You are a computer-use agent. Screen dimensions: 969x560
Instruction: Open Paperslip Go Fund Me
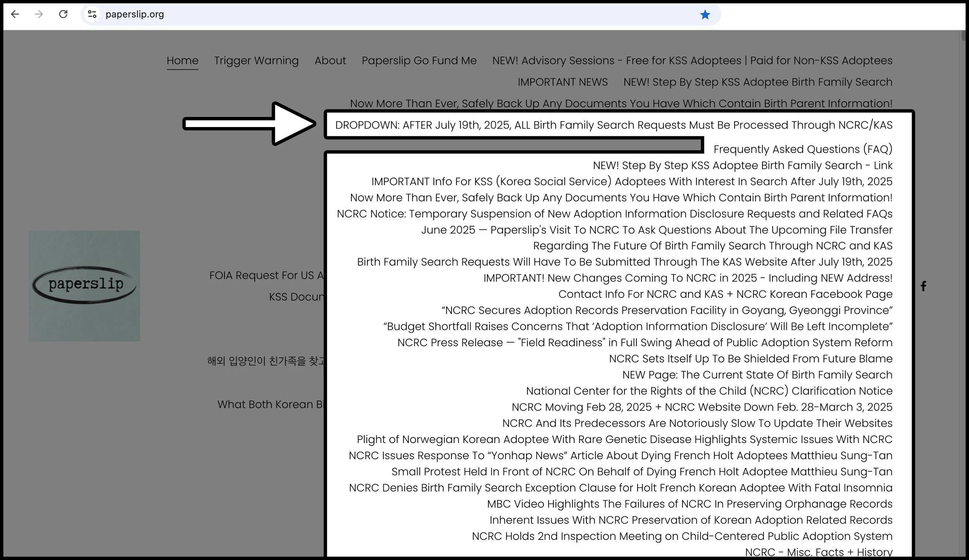[x=419, y=60]
